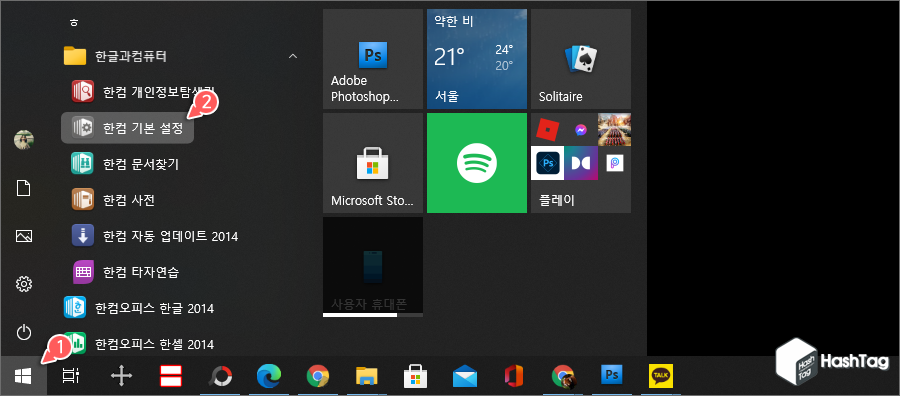Open the Spotify tile
The image size is (900, 396).
(477, 163)
